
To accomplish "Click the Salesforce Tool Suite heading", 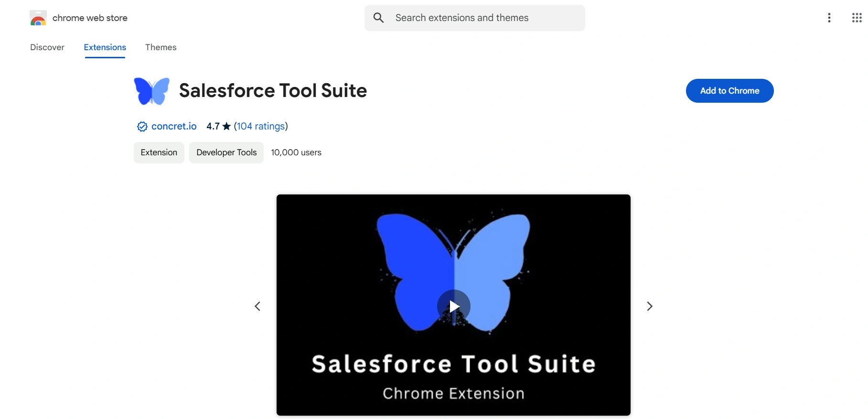I will [273, 91].
